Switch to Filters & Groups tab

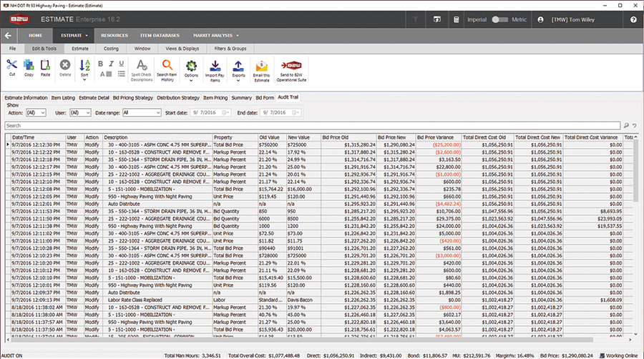[x=230, y=49]
